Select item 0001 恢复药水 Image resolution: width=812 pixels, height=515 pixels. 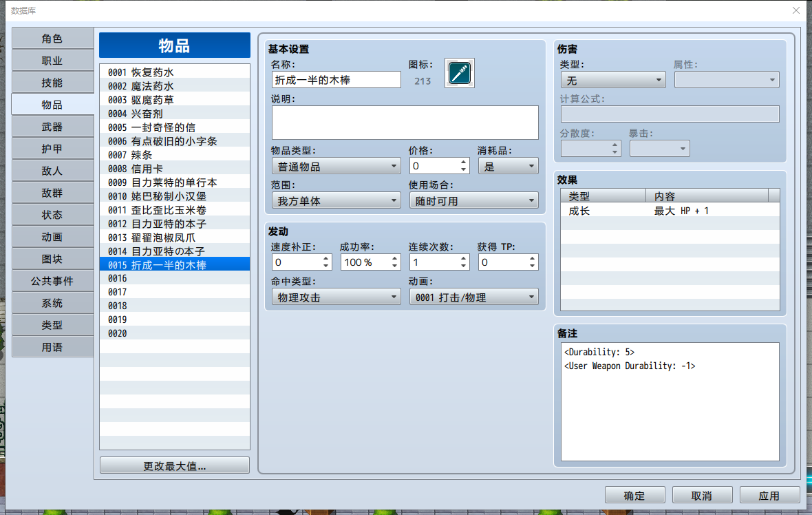[x=175, y=72]
